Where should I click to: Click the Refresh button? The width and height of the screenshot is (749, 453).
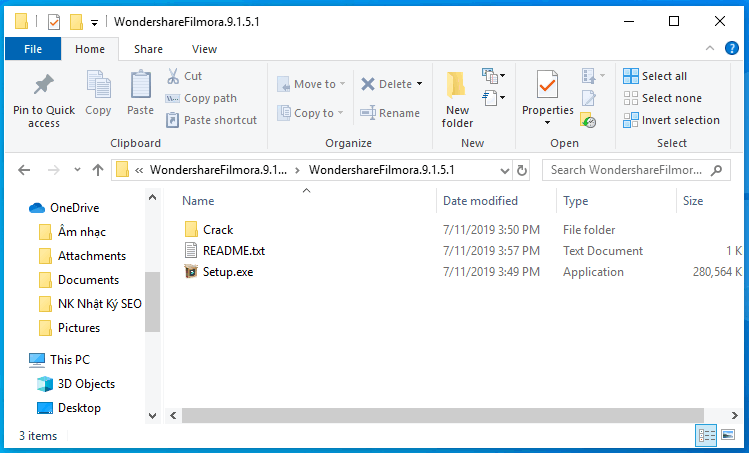[x=522, y=171]
